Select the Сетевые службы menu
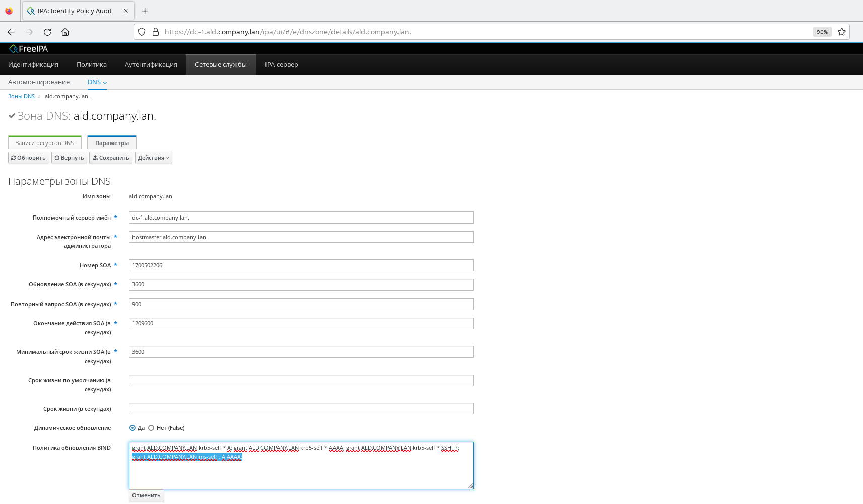This screenshot has width=863, height=504. [x=221, y=64]
